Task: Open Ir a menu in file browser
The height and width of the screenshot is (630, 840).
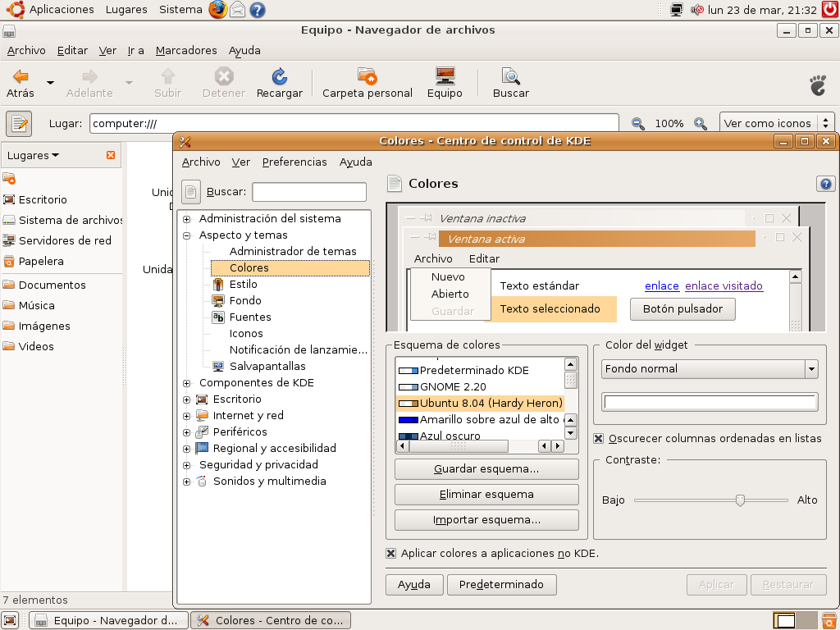Action: click(x=135, y=50)
